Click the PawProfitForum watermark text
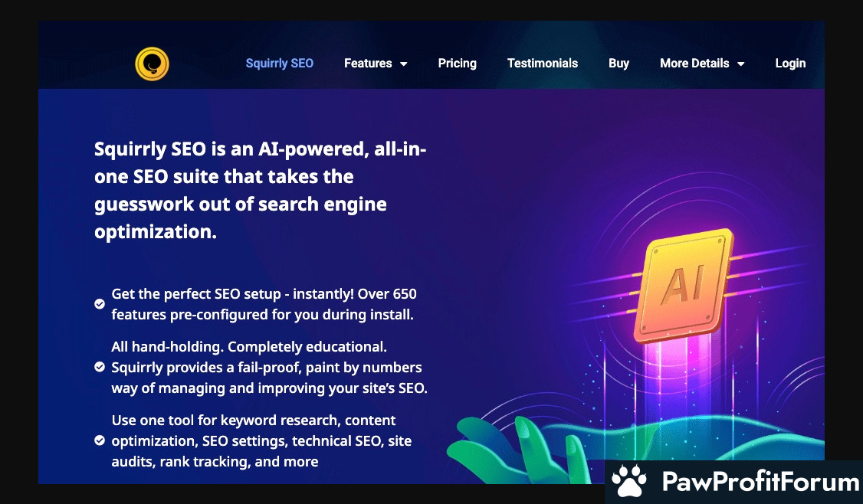863x504 pixels. (x=760, y=483)
